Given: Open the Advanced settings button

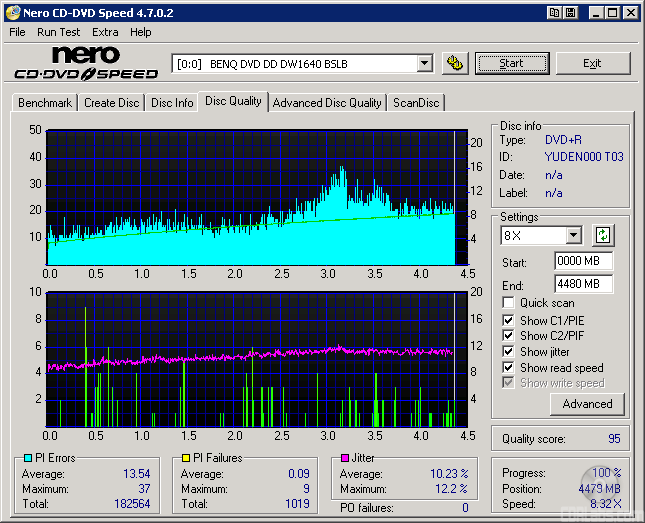Looking at the screenshot, I should click(x=587, y=404).
